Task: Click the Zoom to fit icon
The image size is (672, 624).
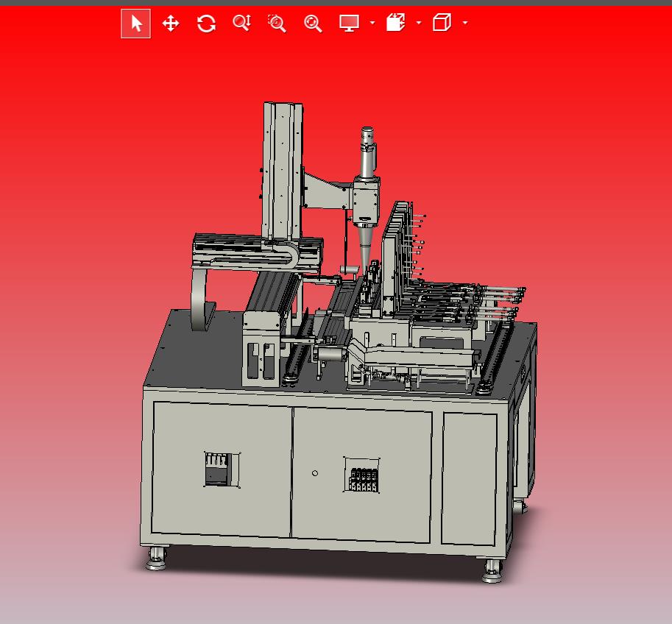Action: point(313,23)
